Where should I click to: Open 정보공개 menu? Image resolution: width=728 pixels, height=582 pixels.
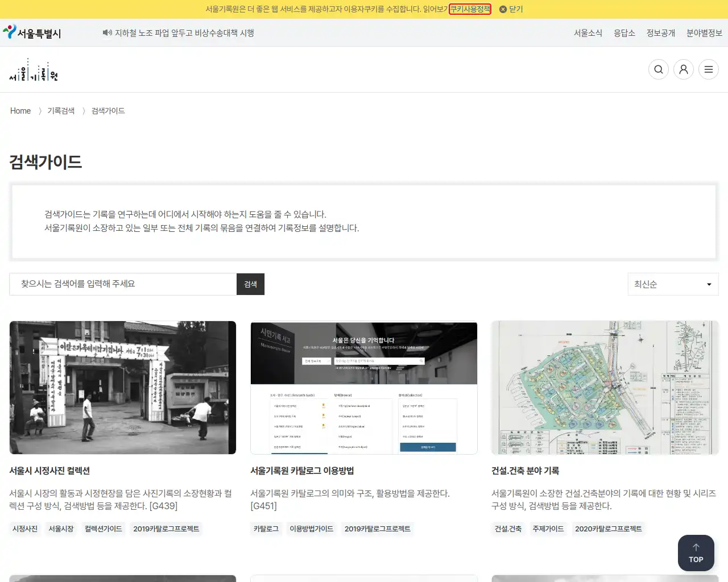click(x=660, y=33)
